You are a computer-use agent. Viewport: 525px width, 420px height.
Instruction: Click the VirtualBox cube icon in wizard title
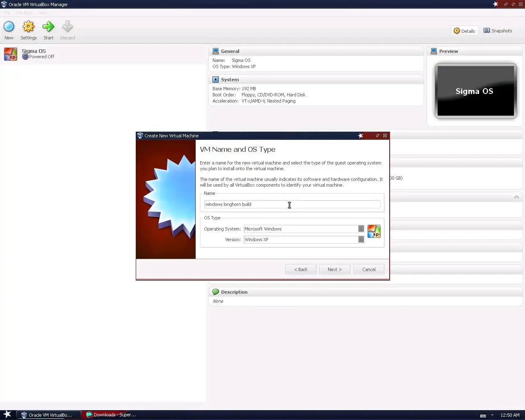[x=140, y=136]
